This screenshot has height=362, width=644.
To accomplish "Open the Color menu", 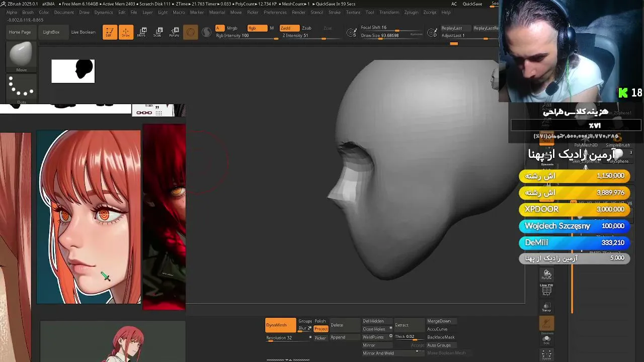I will pyautogui.click(x=44, y=12).
